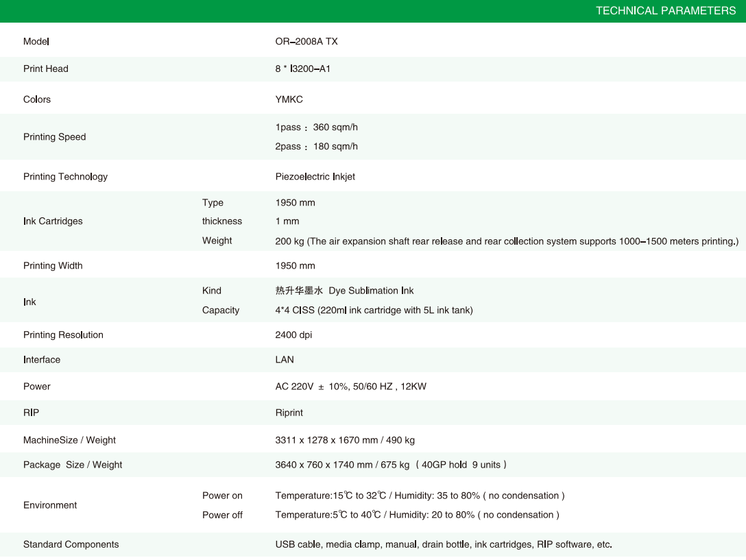Click the 4*4 CISS ink capacity value
This screenshot has width=746, height=560.
(374, 311)
